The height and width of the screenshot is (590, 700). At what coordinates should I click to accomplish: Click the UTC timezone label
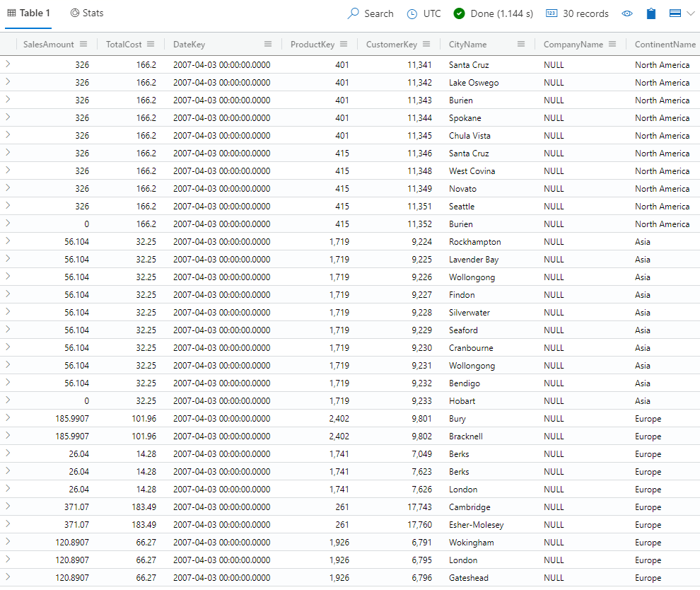click(432, 13)
